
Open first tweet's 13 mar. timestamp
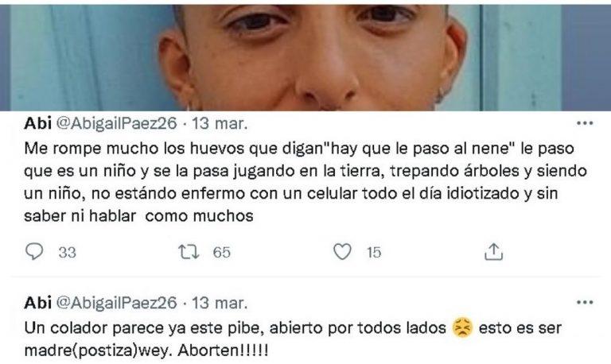(220, 123)
